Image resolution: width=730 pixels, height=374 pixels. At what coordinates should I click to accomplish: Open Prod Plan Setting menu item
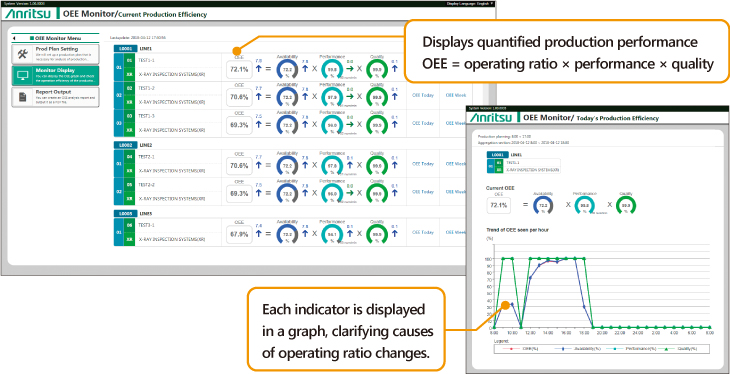click(55, 54)
